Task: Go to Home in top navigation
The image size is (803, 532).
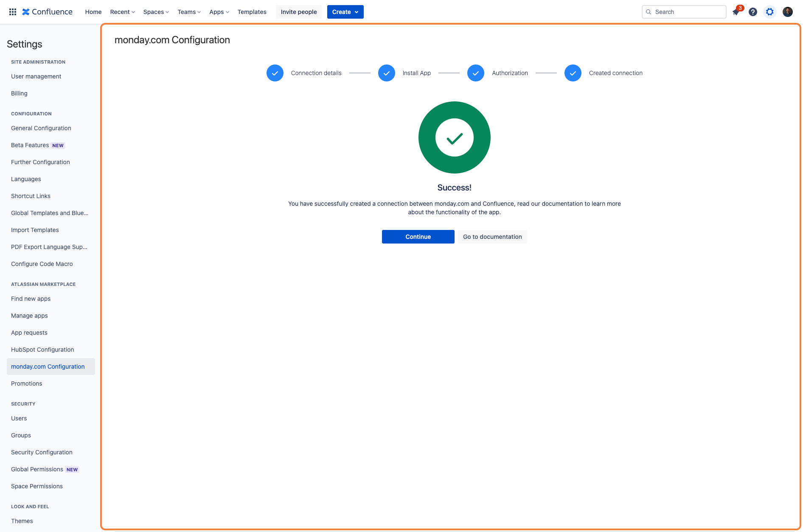Action: (x=93, y=12)
